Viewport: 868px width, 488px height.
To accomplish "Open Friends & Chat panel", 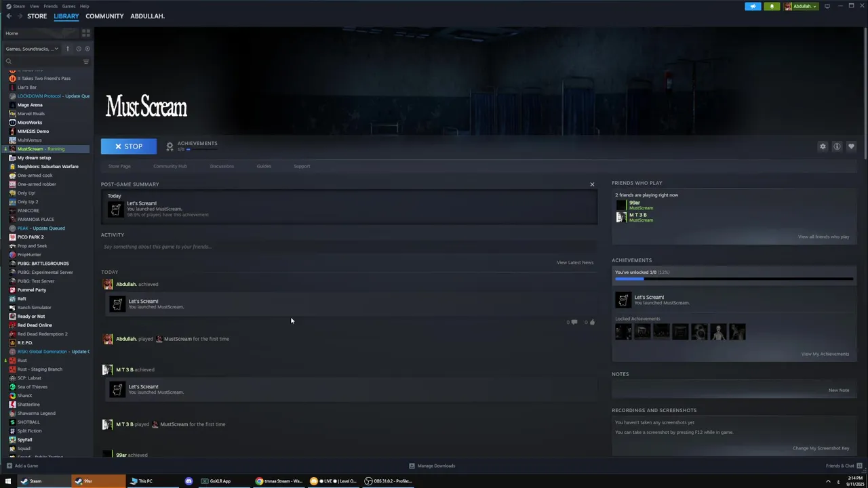I will click(844, 466).
